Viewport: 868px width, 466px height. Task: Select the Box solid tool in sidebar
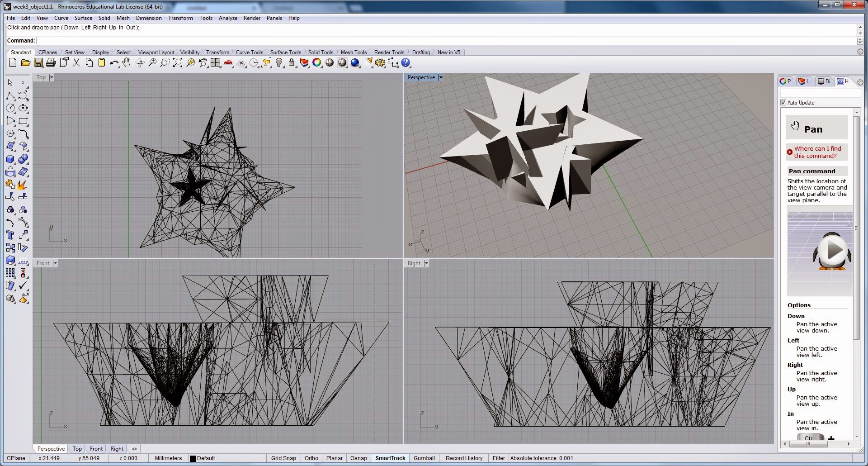click(10, 159)
